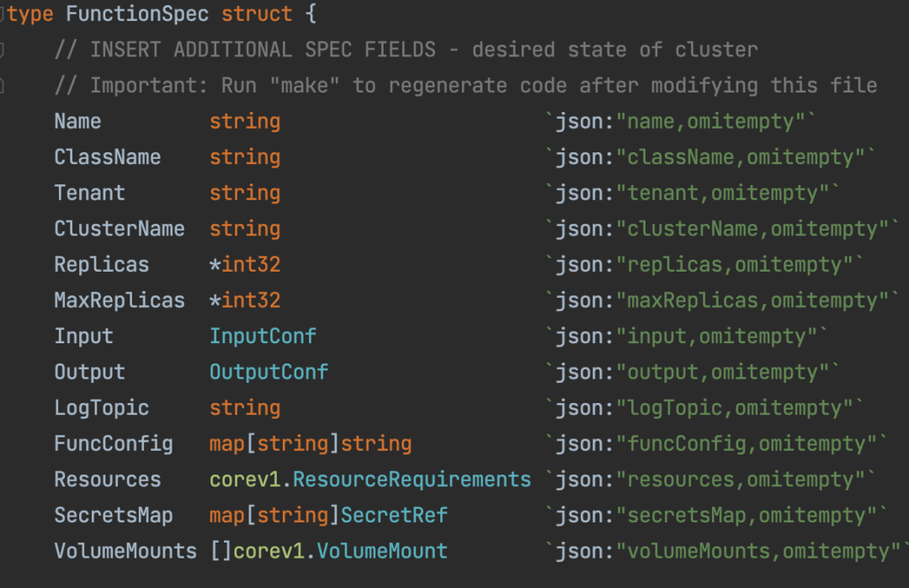
Task: Click the ResourceRequirements type reference
Action: 412,479
